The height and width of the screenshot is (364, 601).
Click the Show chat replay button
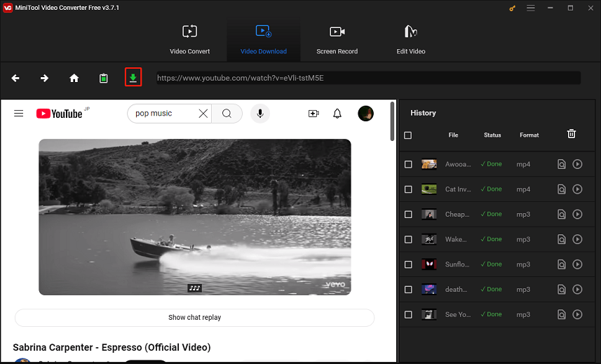pos(195,318)
